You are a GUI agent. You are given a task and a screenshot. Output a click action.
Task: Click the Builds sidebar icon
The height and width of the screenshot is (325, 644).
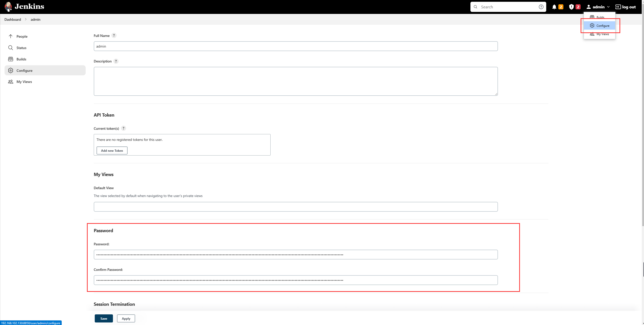pyautogui.click(x=11, y=59)
